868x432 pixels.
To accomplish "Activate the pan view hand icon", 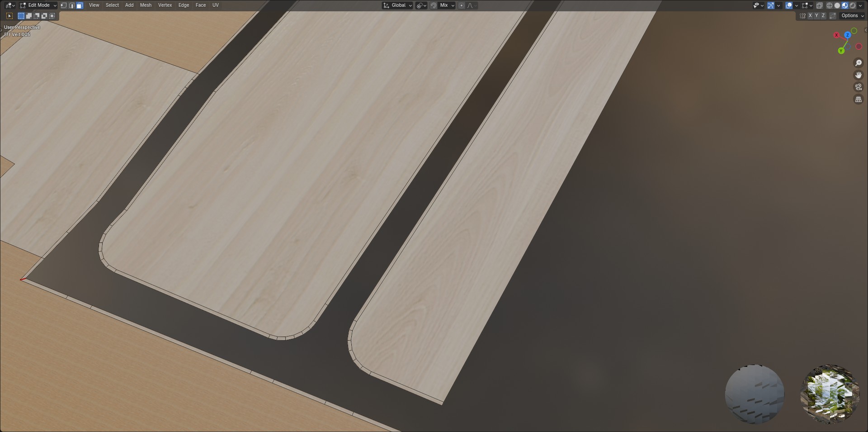I will point(858,75).
